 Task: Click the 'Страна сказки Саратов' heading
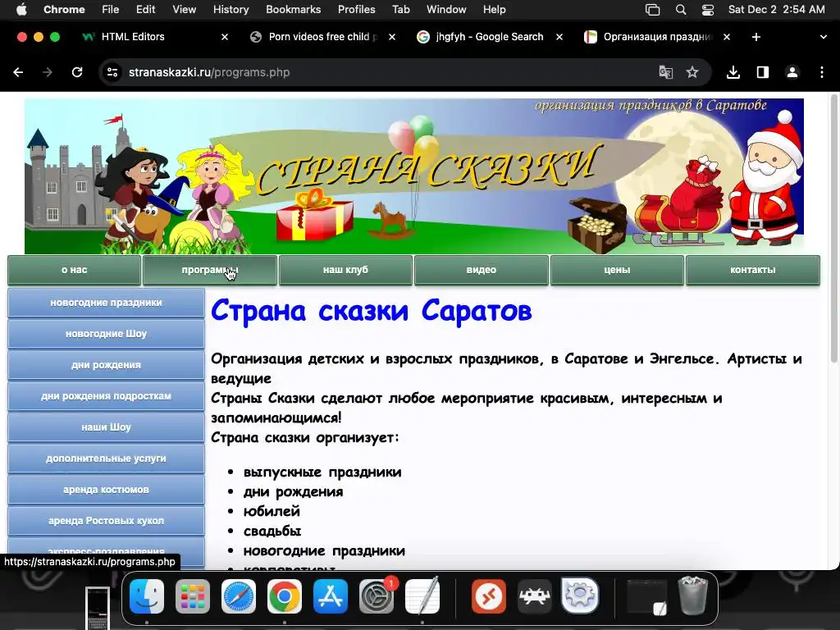coord(372,311)
